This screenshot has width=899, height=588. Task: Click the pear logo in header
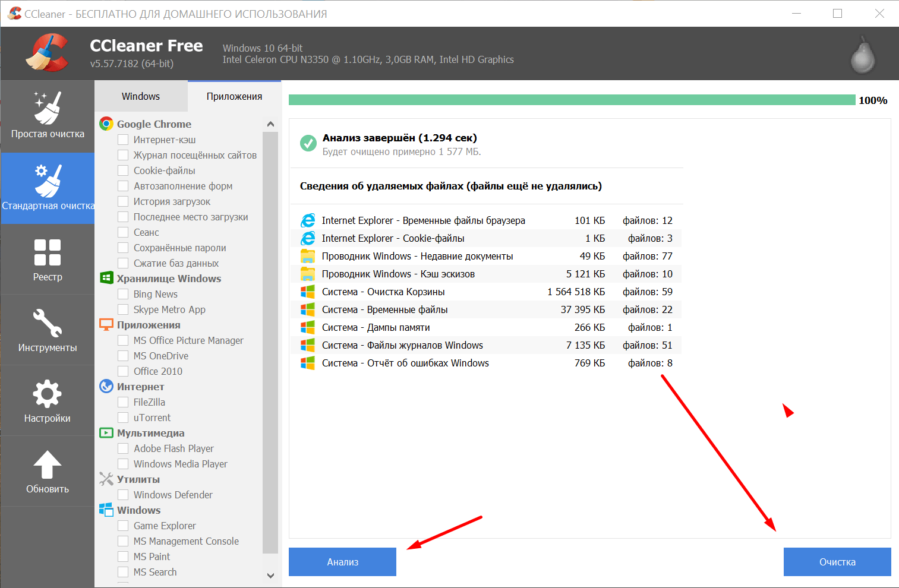coord(862,55)
